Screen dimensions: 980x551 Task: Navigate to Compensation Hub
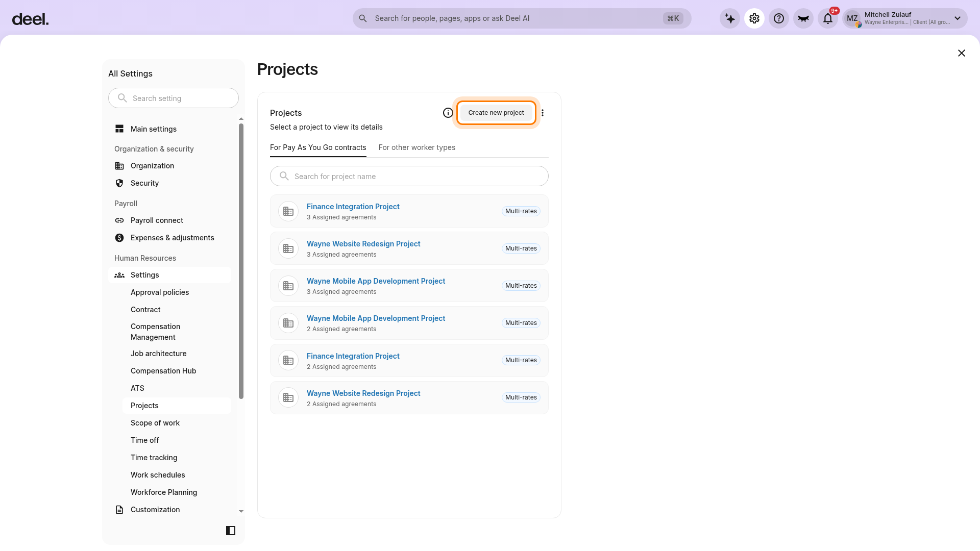pyautogui.click(x=163, y=371)
